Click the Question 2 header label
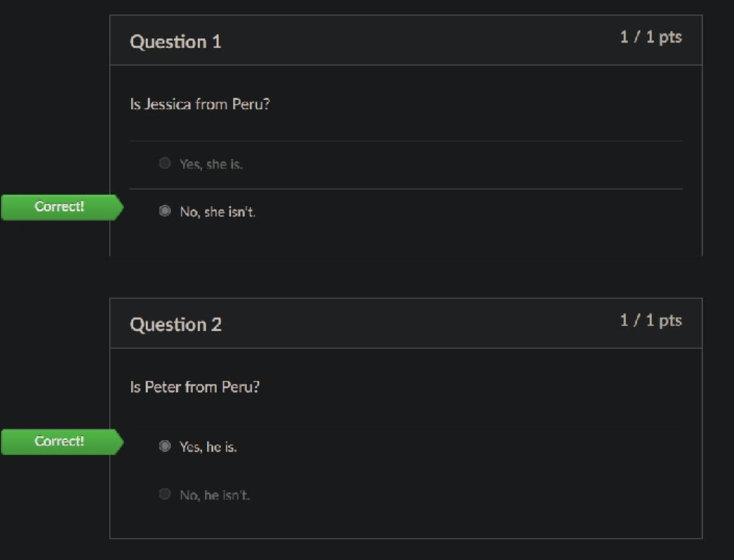The image size is (734, 560). 176,324
